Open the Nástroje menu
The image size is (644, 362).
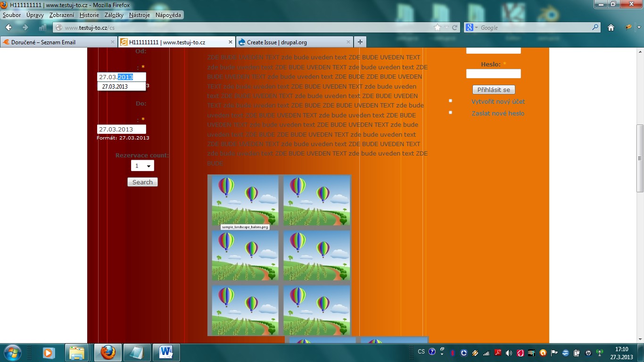pos(140,15)
